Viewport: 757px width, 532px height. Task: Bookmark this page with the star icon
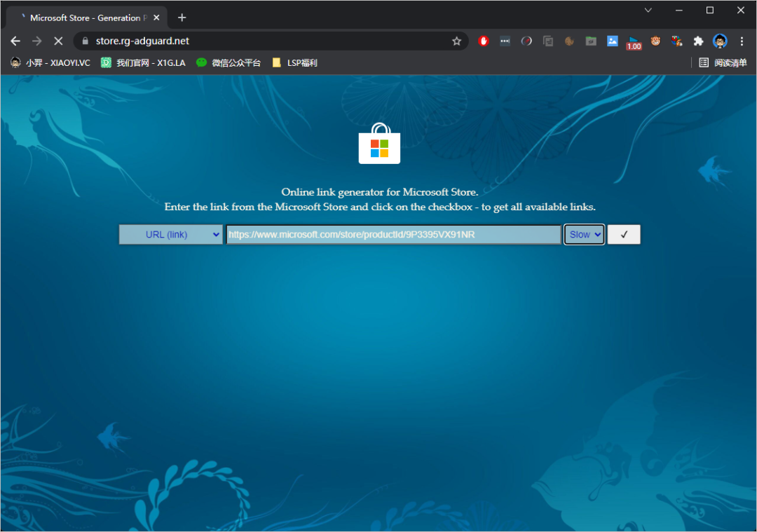[456, 41]
